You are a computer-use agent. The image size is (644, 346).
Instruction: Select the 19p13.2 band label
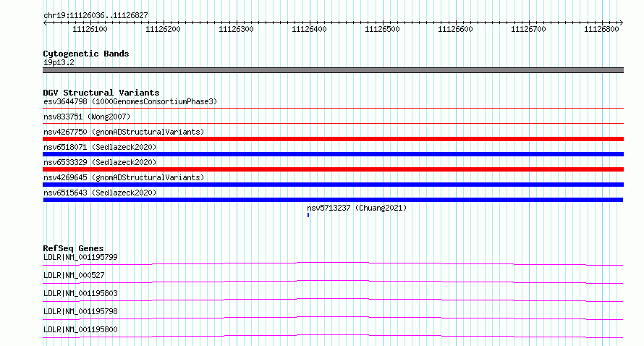tap(59, 62)
